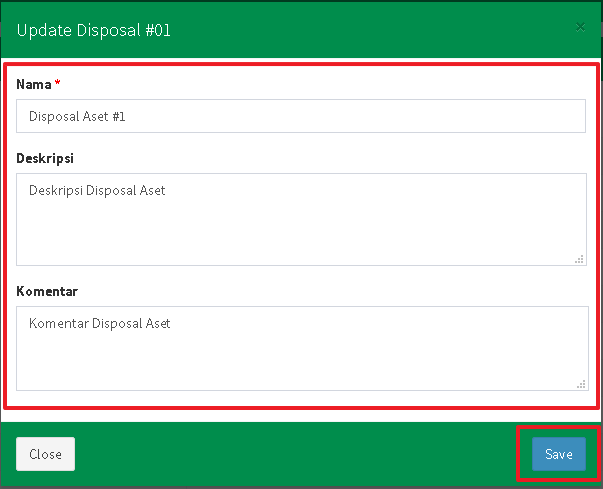Place cursor after 'Deskripsi Disposal Aset' text
This screenshot has width=603, height=489.
click(167, 190)
